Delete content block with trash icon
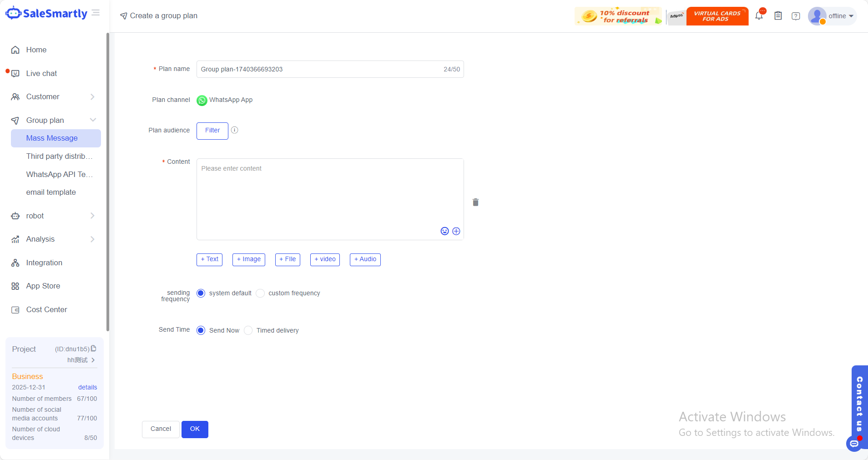The width and height of the screenshot is (868, 460). 475,202
